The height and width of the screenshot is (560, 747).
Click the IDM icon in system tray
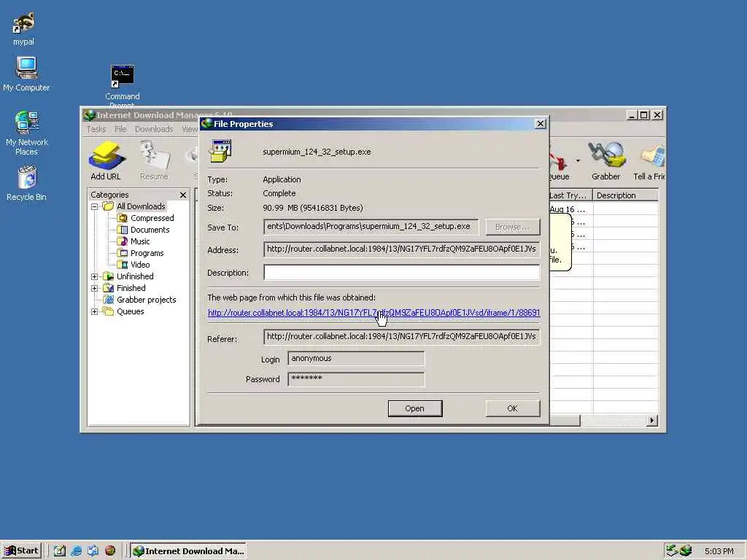pos(686,551)
